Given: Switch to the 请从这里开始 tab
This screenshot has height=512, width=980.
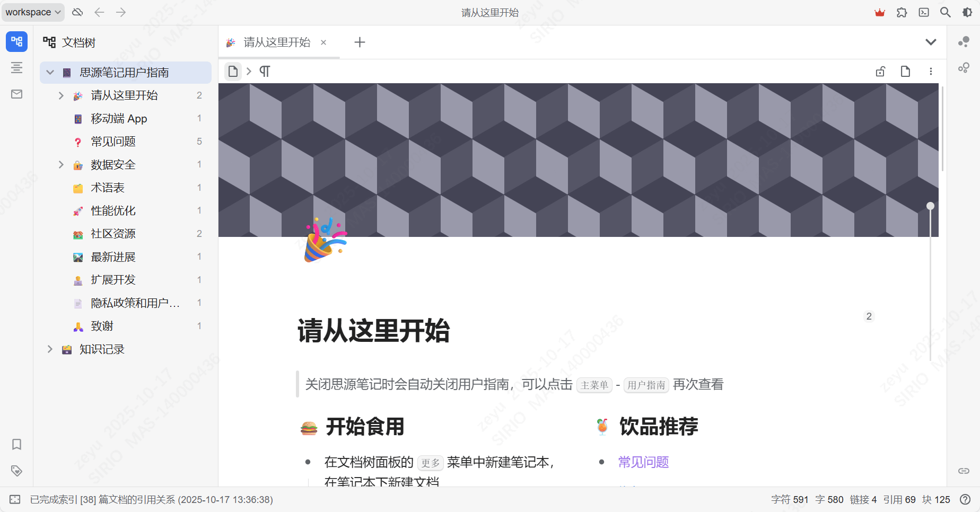Looking at the screenshot, I should [x=276, y=42].
